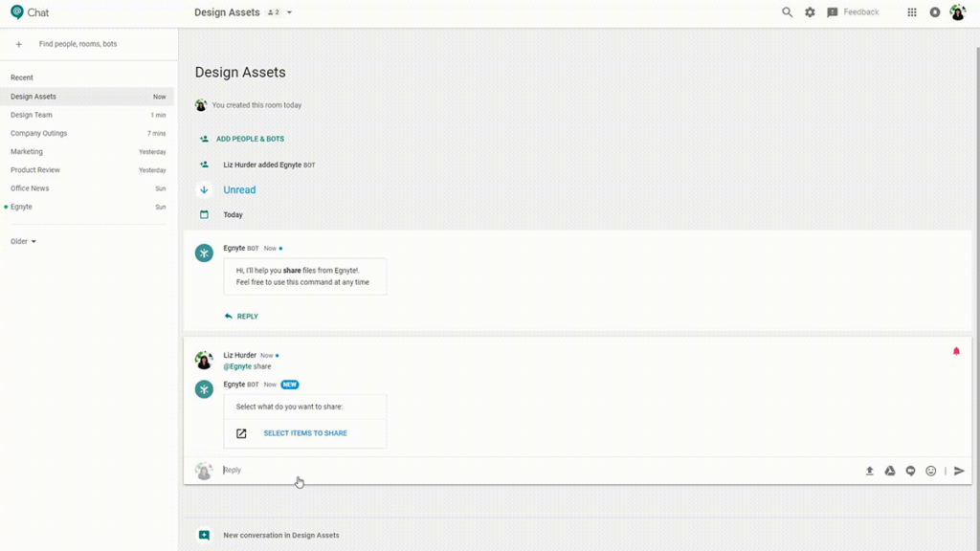Image resolution: width=980 pixels, height=551 pixels.
Task: Expand the Older conversations list
Action: coord(23,241)
